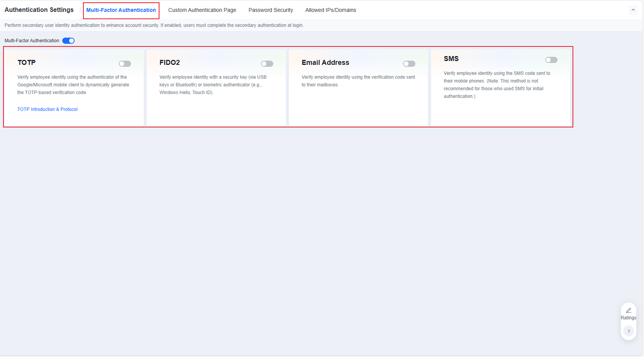
Task: Open the Ratings pencil icon
Action: coord(629,310)
